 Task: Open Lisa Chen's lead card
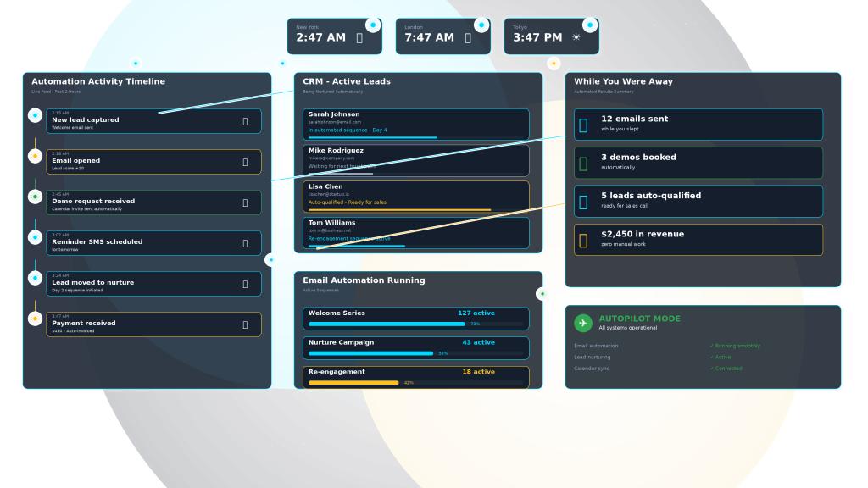coord(415,196)
